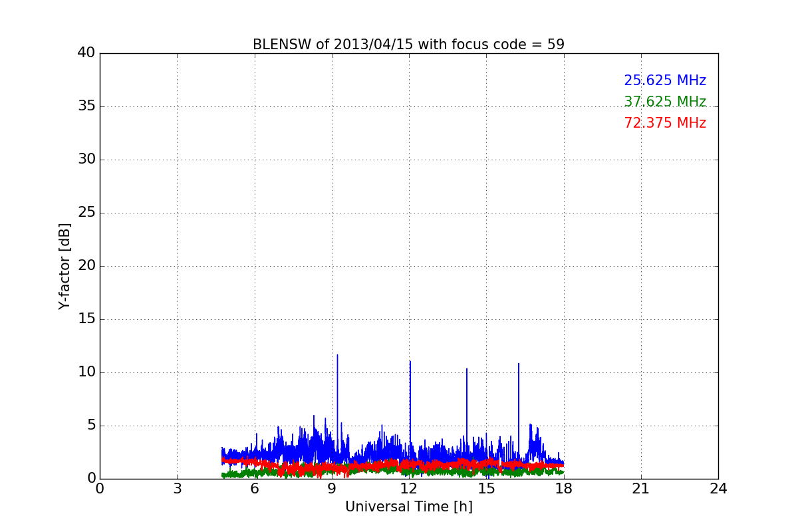The height and width of the screenshot is (532, 798).
Task: Click x-axis tick label '9'
Action: [x=332, y=488]
